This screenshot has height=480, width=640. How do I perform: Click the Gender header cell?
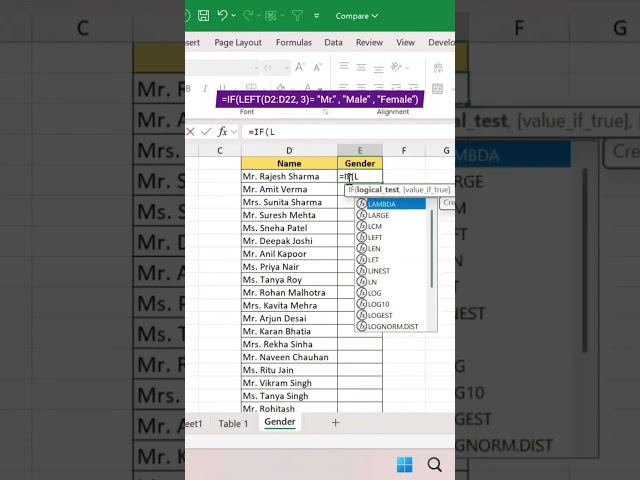[360, 163]
